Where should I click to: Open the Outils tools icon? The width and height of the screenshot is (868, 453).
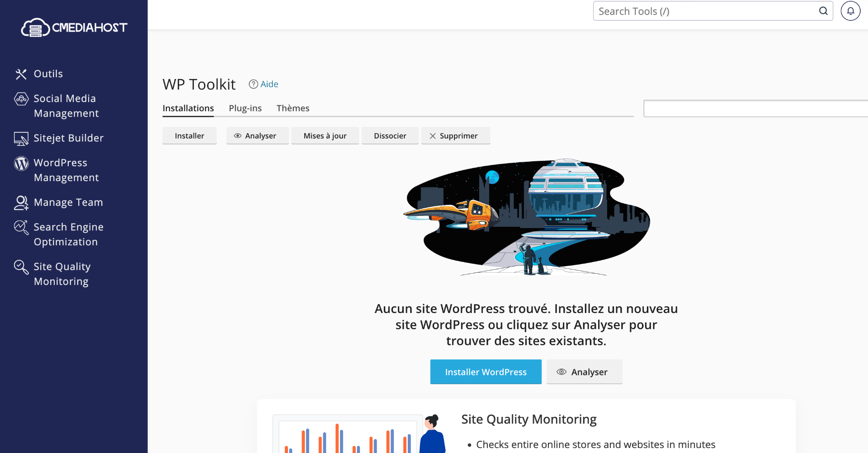(x=21, y=74)
